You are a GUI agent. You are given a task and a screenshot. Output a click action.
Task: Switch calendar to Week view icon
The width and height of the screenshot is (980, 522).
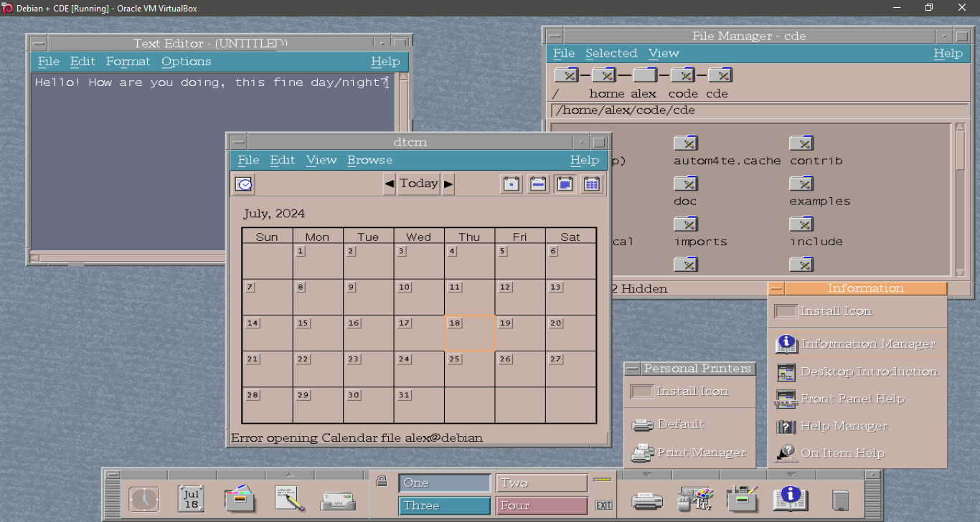(x=538, y=184)
